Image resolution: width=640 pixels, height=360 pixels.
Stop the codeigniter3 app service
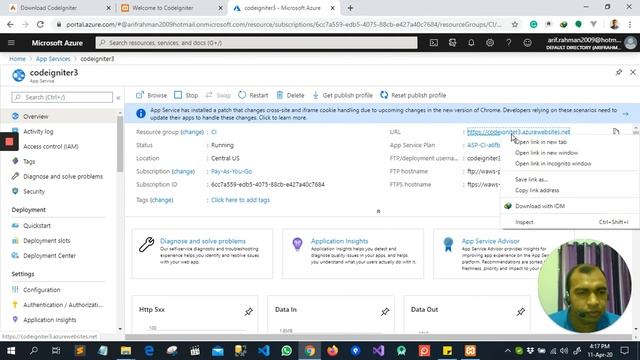coord(186,95)
